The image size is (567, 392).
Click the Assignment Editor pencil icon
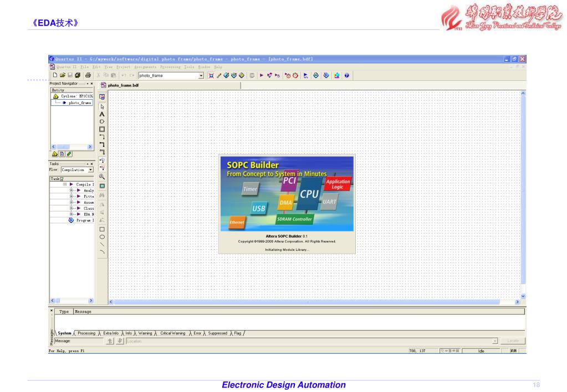pyautogui.click(x=219, y=75)
